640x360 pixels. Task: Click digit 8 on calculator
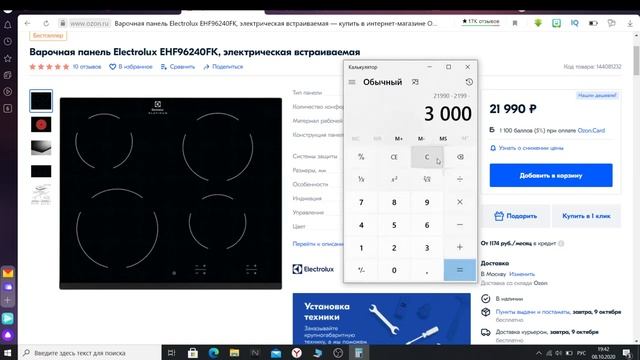coord(394,202)
